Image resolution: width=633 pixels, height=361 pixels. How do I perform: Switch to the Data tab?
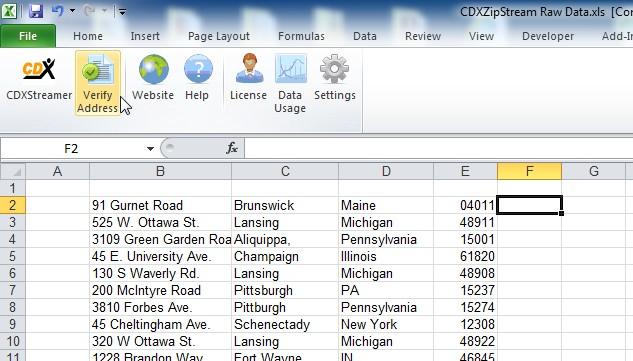(x=365, y=36)
